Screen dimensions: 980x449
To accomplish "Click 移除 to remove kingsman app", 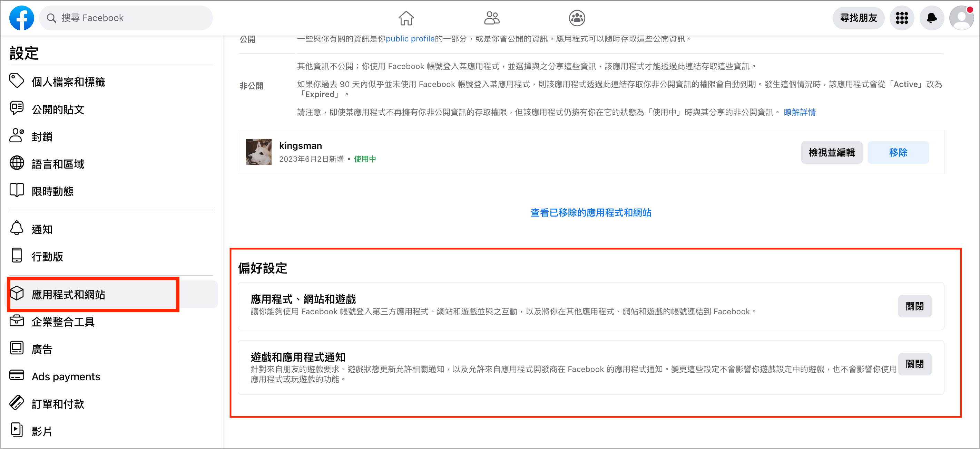I will click(x=898, y=152).
